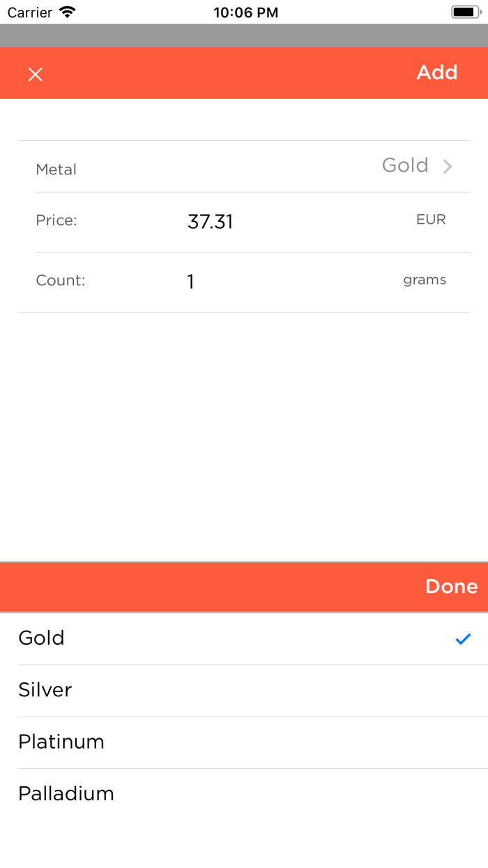Select Palladium from the metal list
The width and height of the screenshot is (488, 868).
click(66, 793)
